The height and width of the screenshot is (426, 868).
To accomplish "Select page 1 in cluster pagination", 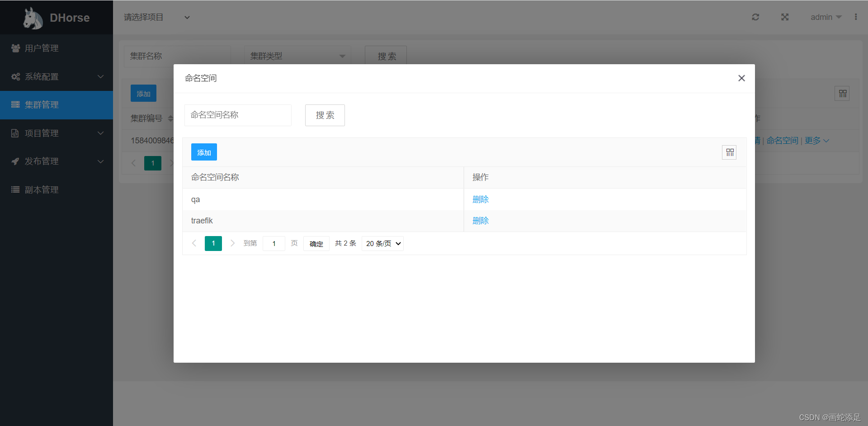I will click(153, 163).
